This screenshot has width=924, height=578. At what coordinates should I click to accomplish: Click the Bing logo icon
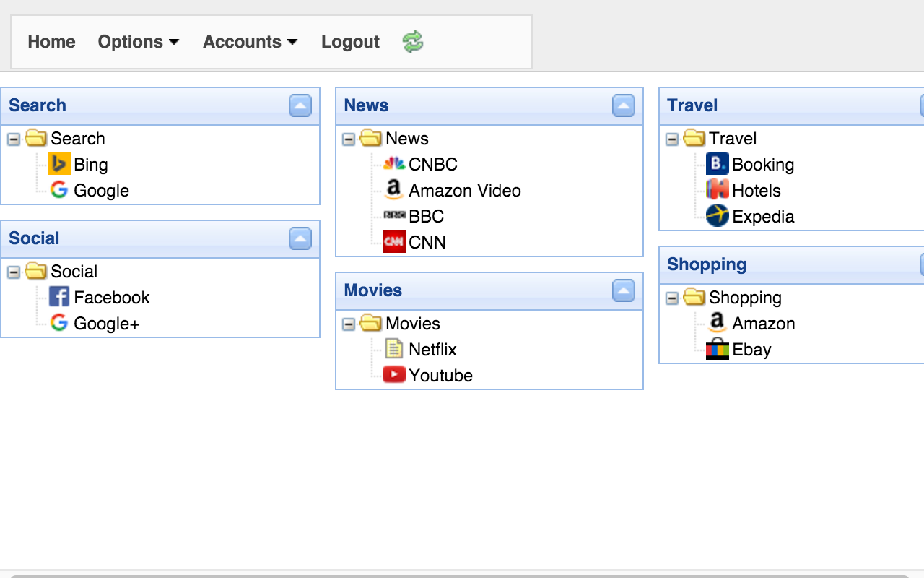click(x=59, y=164)
